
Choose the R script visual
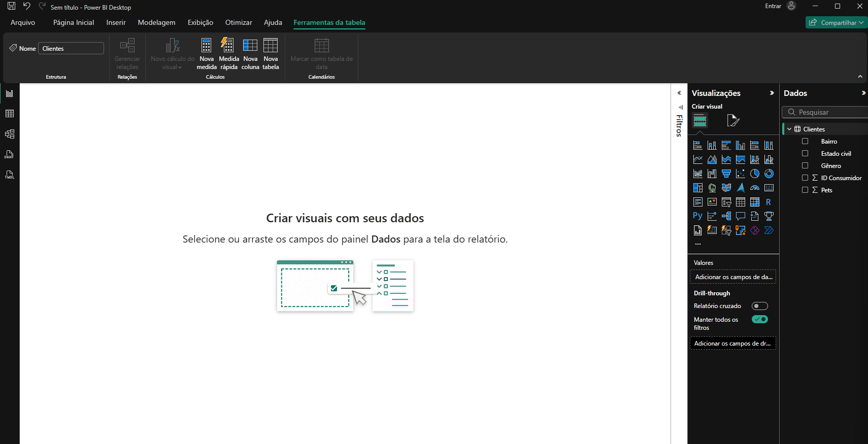tap(769, 202)
